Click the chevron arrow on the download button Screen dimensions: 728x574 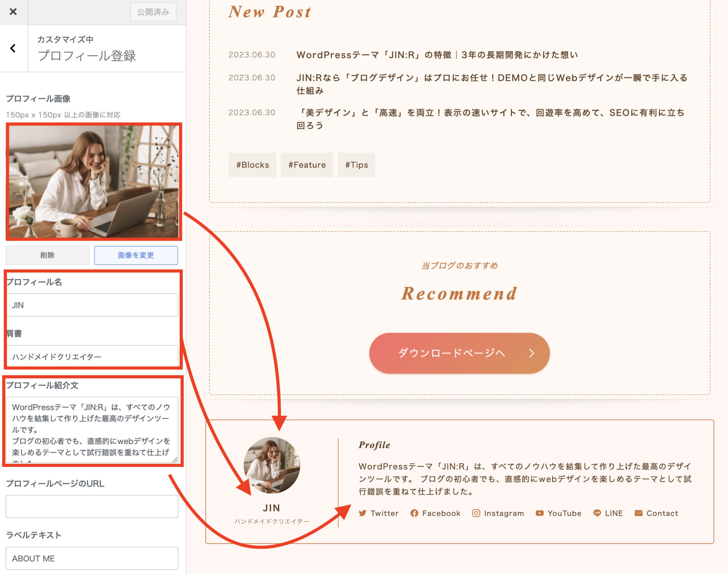point(532,353)
